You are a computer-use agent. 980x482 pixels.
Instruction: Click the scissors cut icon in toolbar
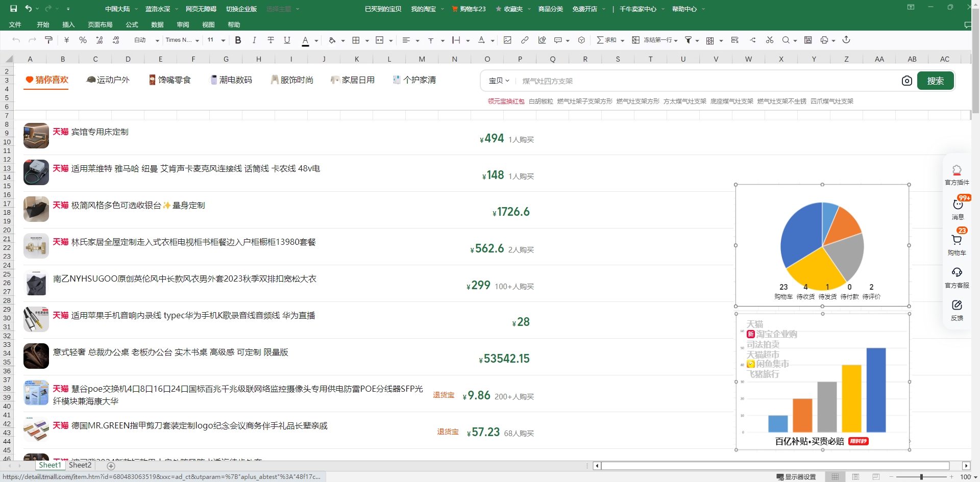click(770, 40)
